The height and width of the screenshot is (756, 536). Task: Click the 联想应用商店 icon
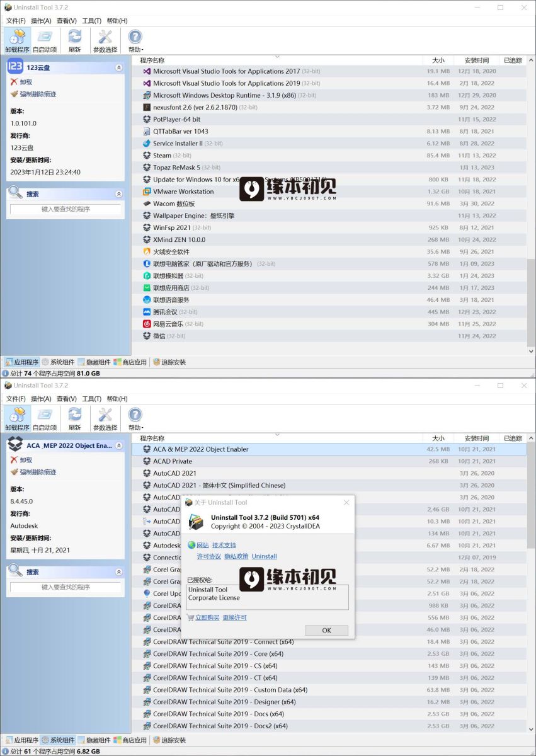pyautogui.click(x=147, y=288)
